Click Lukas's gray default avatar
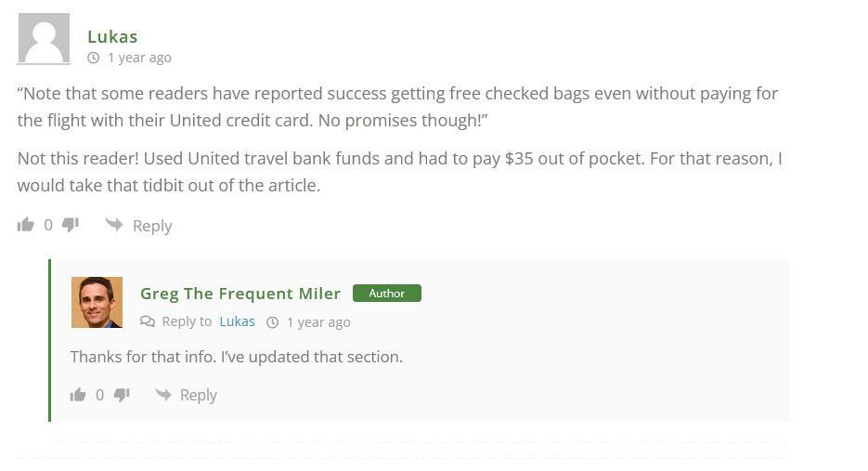 (x=44, y=39)
